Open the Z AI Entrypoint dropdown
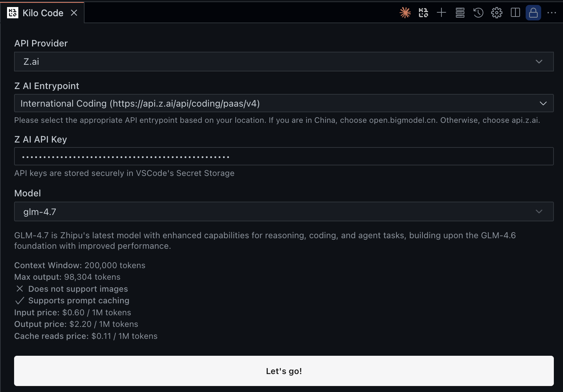The width and height of the screenshot is (563, 392). 284,103
